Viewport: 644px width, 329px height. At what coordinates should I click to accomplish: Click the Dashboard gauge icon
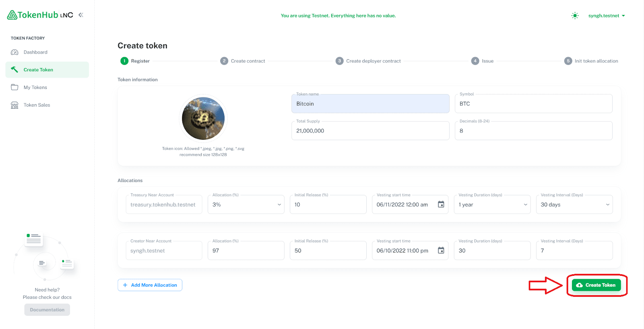pyautogui.click(x=14, y=52)
